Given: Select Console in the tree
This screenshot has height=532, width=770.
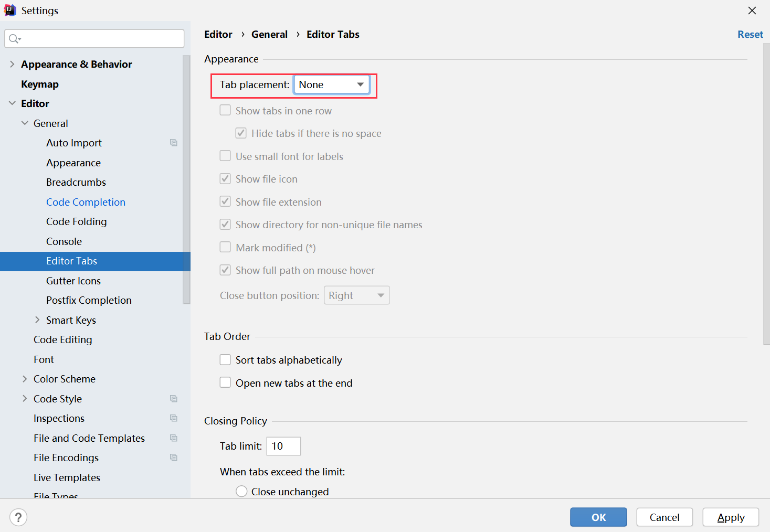Looking at the screenshot, I should (x=64, y=241).
